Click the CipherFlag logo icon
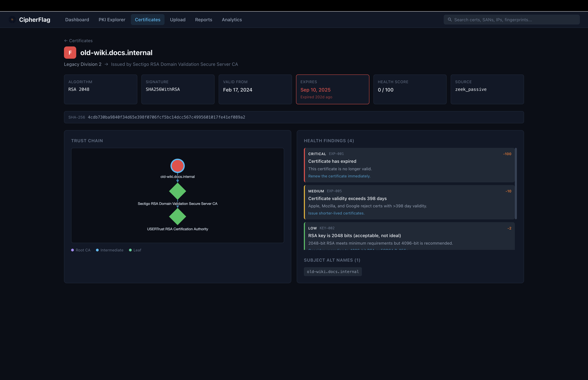This screenshot has width=588, height=380. click(12, 20)
